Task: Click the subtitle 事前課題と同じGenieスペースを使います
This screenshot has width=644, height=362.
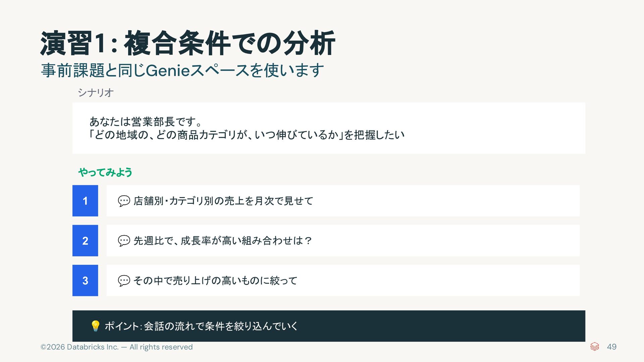Action: [182, 70]
